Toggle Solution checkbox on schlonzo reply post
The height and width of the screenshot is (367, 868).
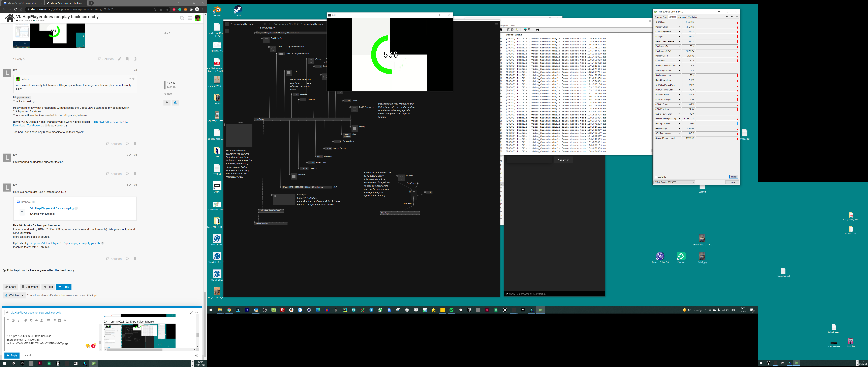pyautogui.click(x=114, y=144)
